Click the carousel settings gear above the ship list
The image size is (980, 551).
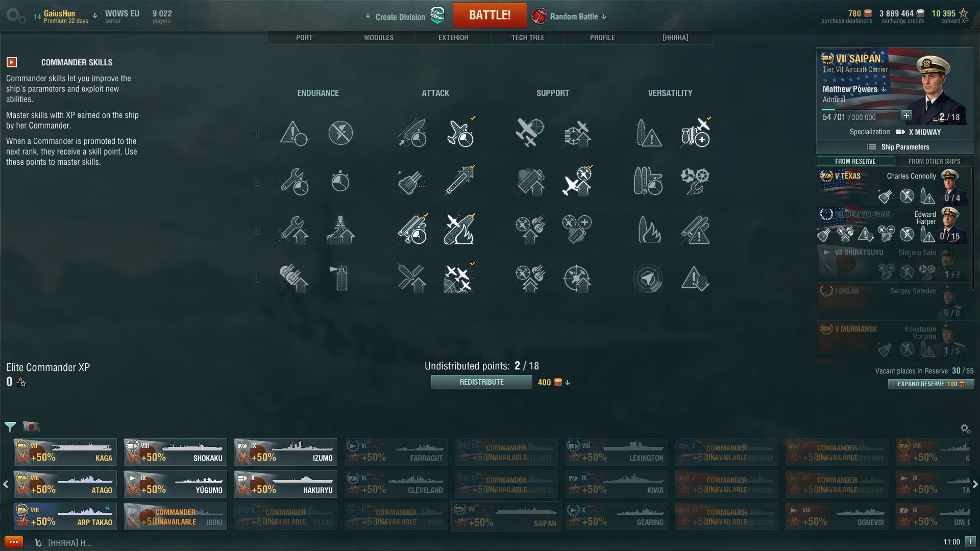pyautogui.click(x=965, y=429)
